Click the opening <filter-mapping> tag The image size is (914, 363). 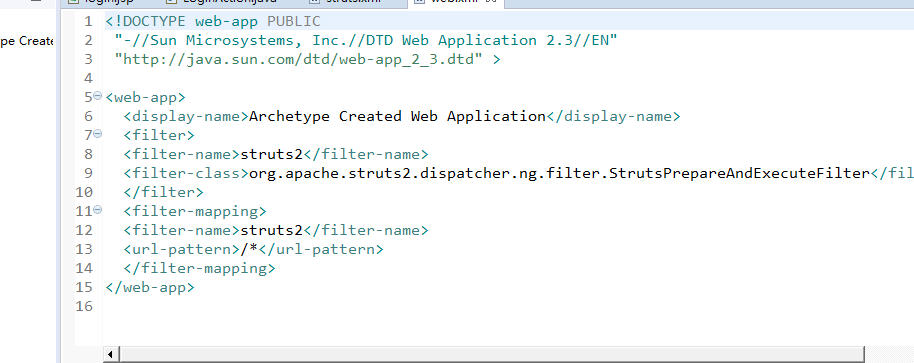[195, 211]
